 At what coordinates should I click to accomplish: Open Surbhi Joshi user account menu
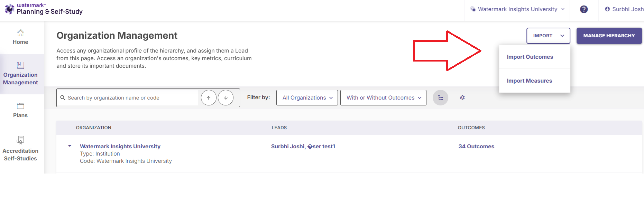(624, 9)
